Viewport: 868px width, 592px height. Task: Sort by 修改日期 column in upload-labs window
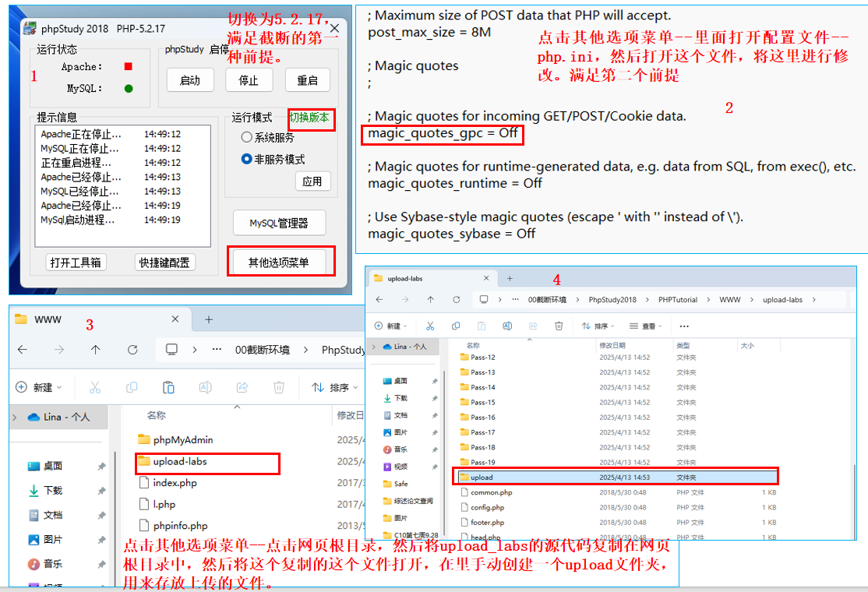pyautogui.click(x=612, y=345)
